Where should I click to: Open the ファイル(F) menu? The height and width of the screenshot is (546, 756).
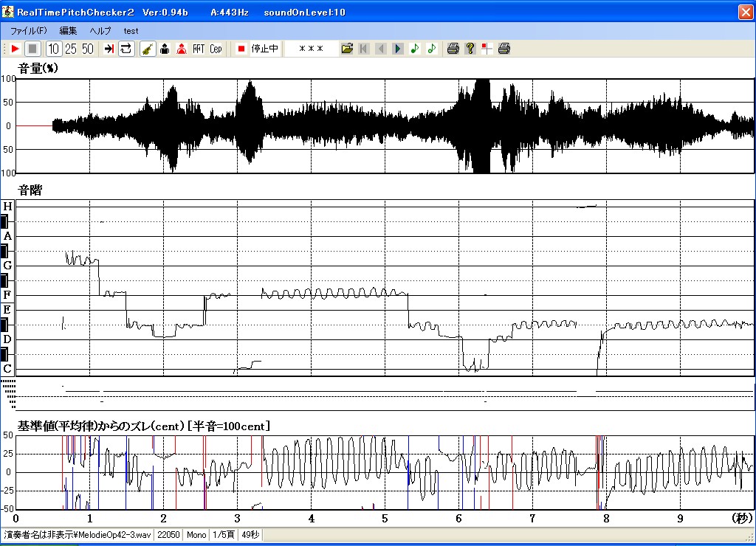click(29, 31)
